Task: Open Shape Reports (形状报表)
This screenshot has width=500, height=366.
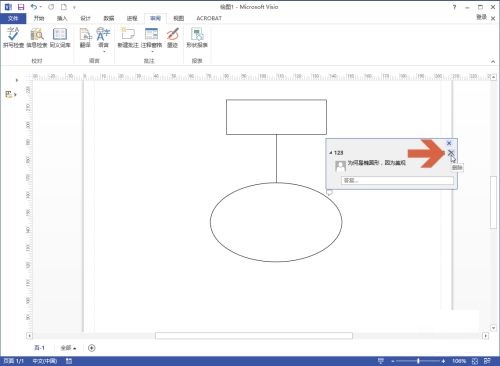Action: pos(197,38)
